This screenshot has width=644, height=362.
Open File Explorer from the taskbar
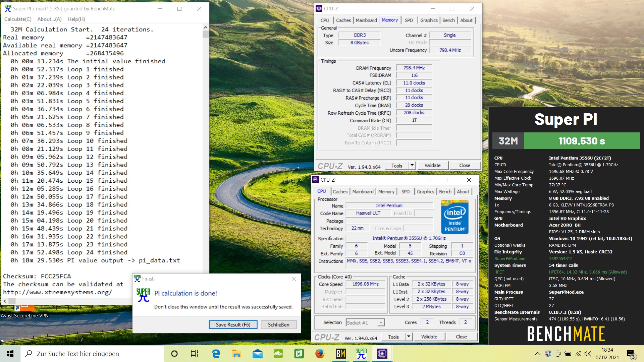(237, 354)
